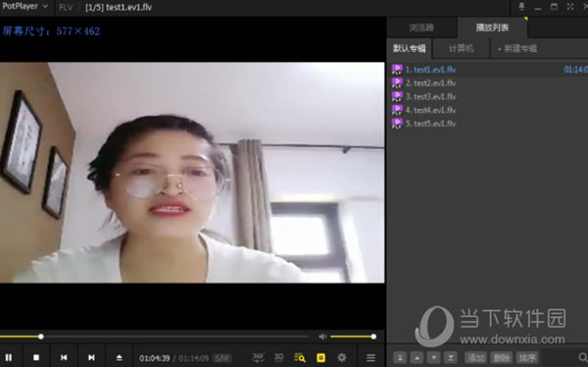This screenshot has width=588, height=367.
Task: Toggle the playlist panel icon
Action: tap(321, 357)
